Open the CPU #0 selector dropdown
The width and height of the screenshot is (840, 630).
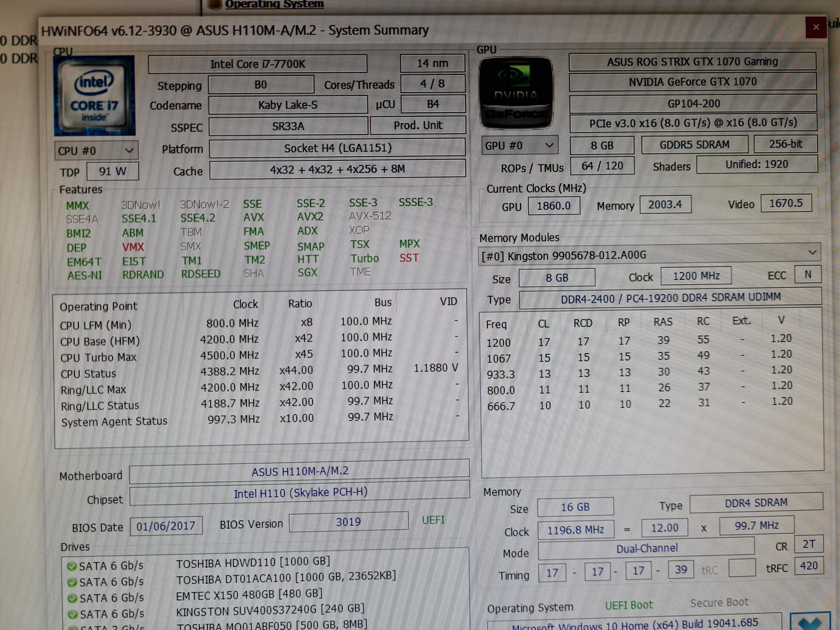pyautogui.click(x=96, y=151)
